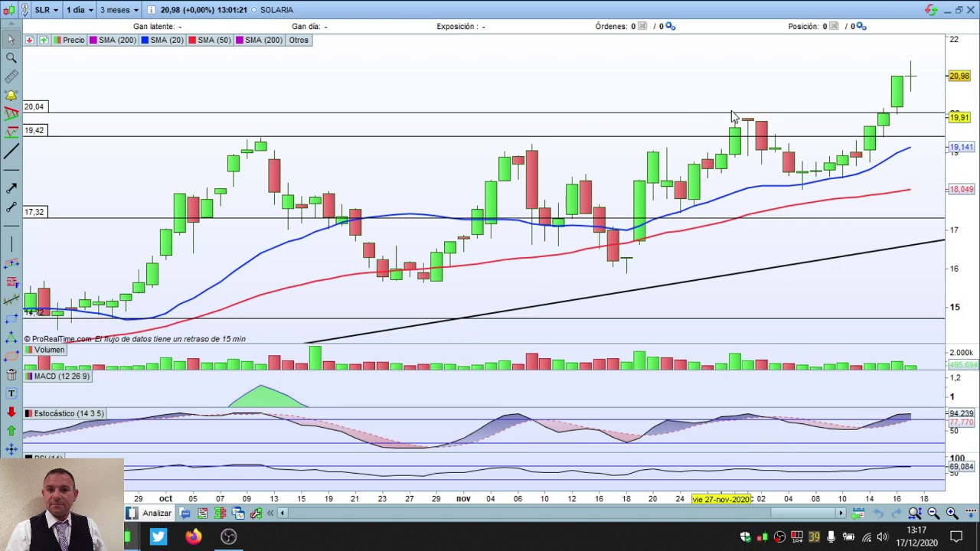Open instrument info icon next to price
This screenshot has width=980, height=551.
[x=152, y=10]
